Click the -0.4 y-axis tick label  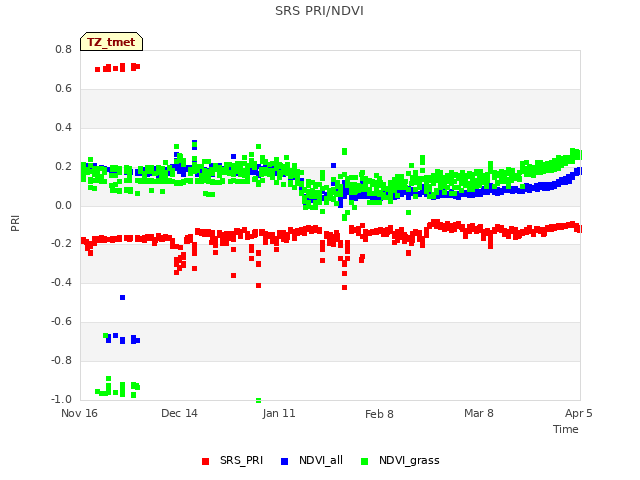(61, 282)
